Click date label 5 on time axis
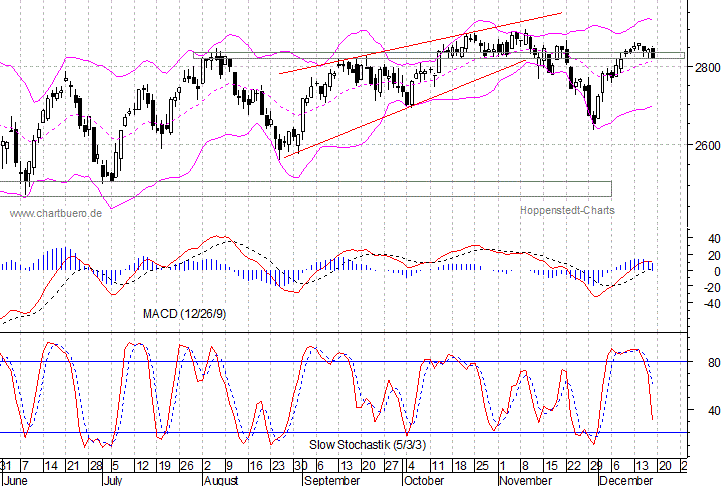 115,466
